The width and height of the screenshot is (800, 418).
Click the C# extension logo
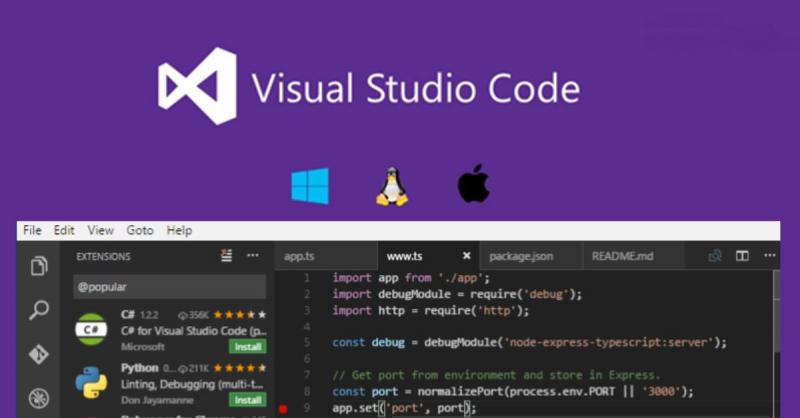click(x=91, y=329)
